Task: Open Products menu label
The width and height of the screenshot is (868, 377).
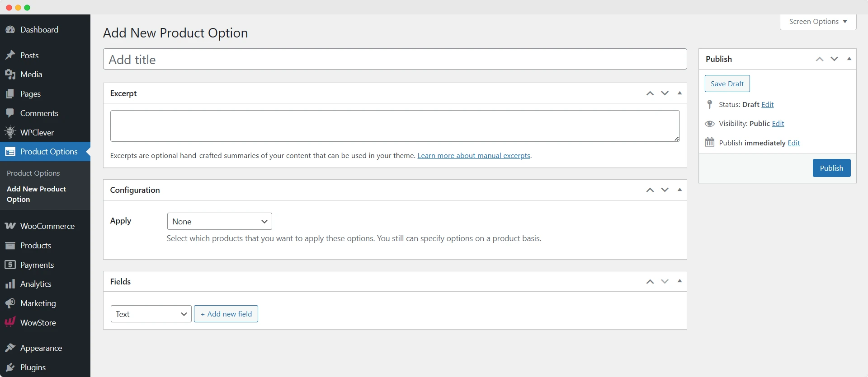Action: [36, 246]
